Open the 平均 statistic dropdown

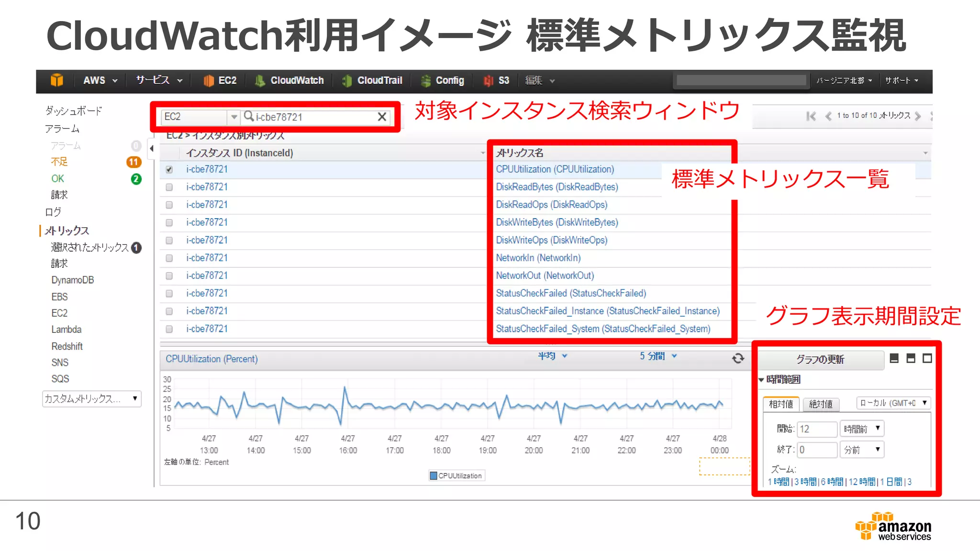pos(553,356)
